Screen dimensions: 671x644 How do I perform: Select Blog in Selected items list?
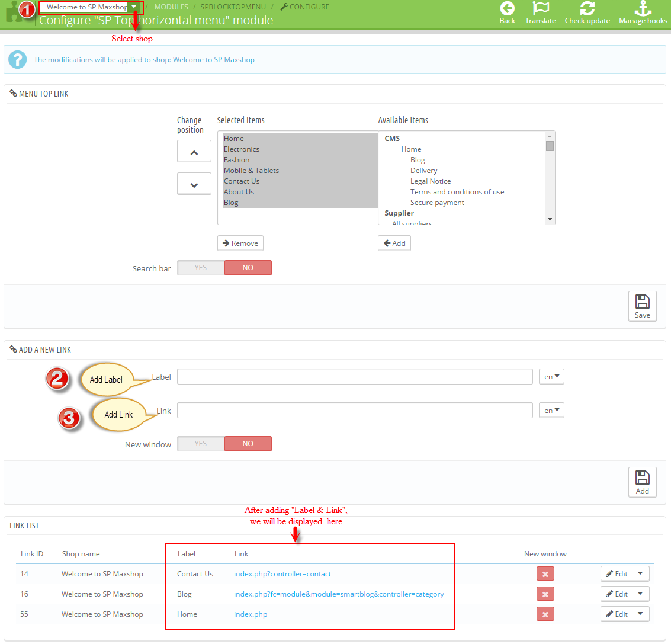[300, 203]
